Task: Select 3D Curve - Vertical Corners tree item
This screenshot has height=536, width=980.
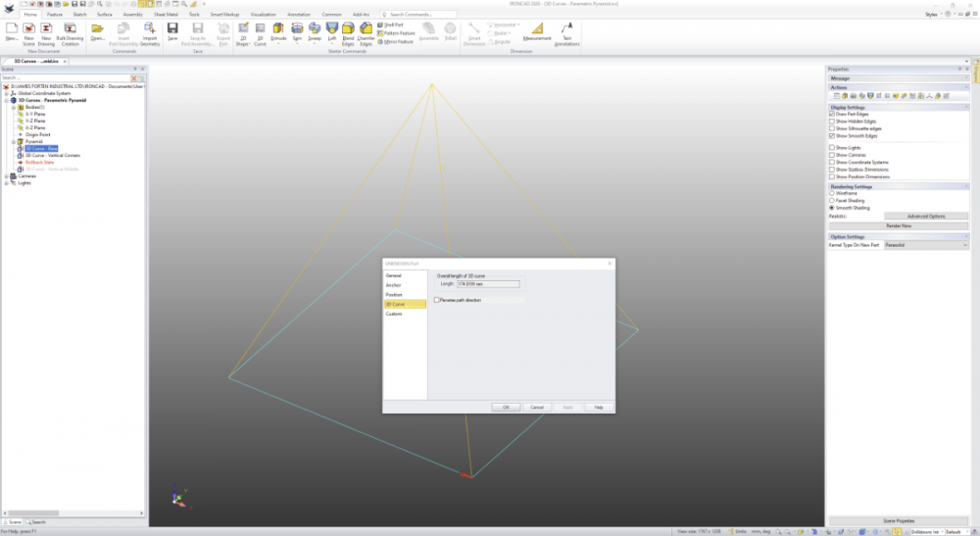Action: [53, 155]
